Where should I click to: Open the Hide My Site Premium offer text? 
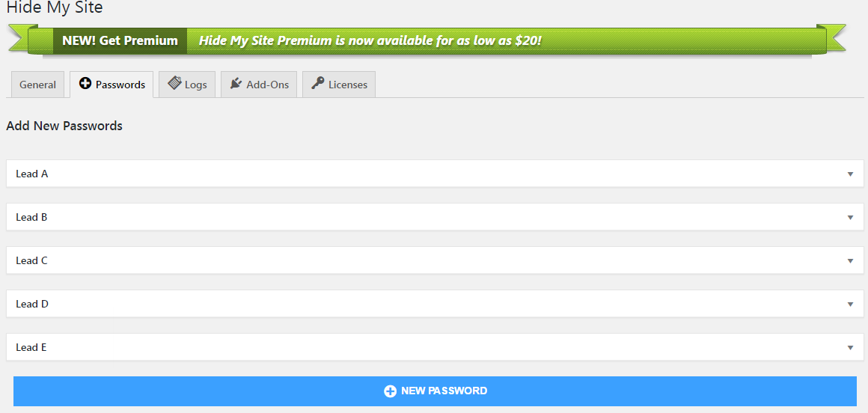(370, 40)
